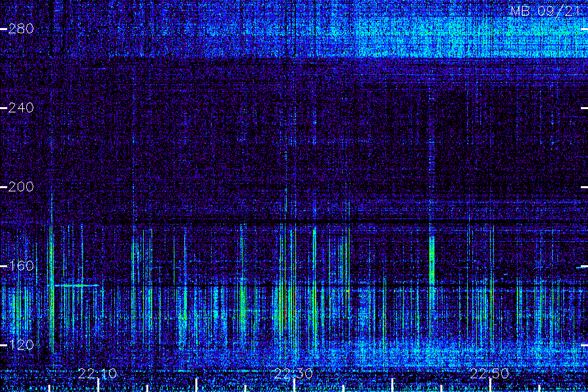Click the 280 frequency axis label
588x392 pixels.
pos(21,29)
